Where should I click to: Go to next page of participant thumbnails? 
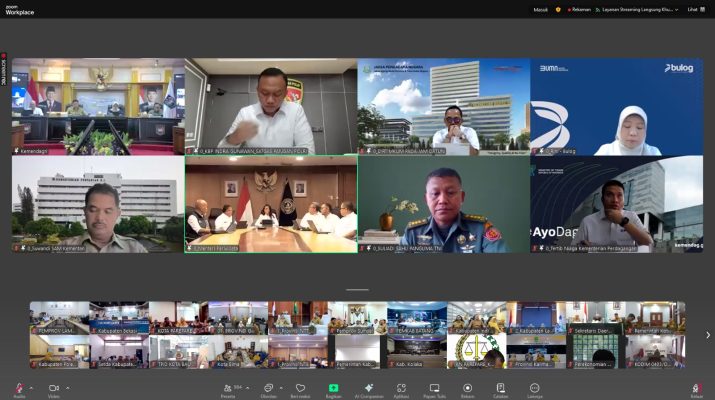708,335
